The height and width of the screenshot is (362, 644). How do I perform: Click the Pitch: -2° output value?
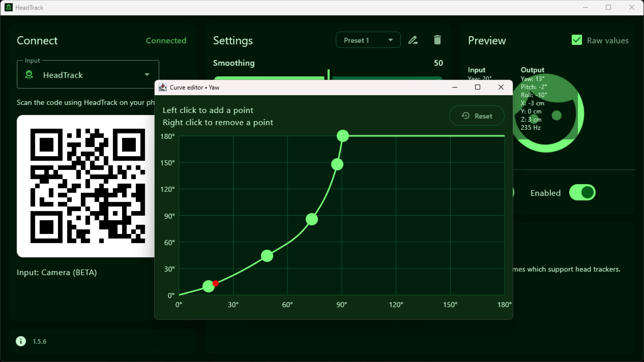(534, 87)
